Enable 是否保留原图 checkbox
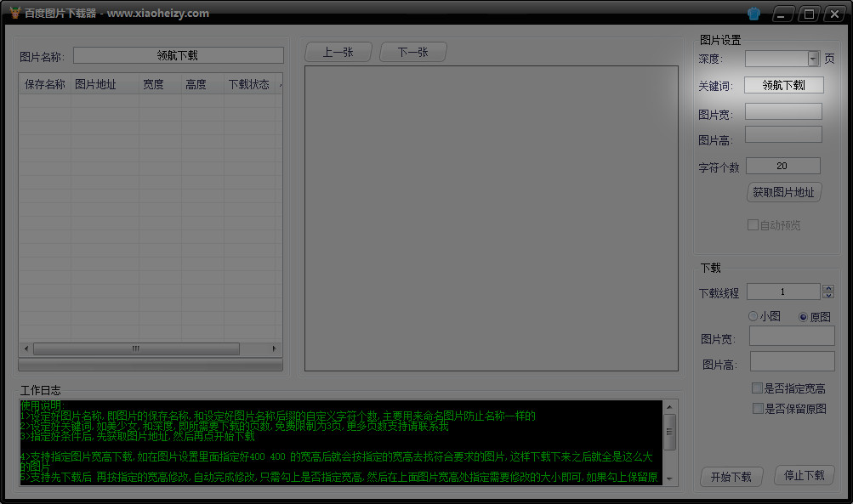This screenshot has height=504, width=853. pos(758,408)
